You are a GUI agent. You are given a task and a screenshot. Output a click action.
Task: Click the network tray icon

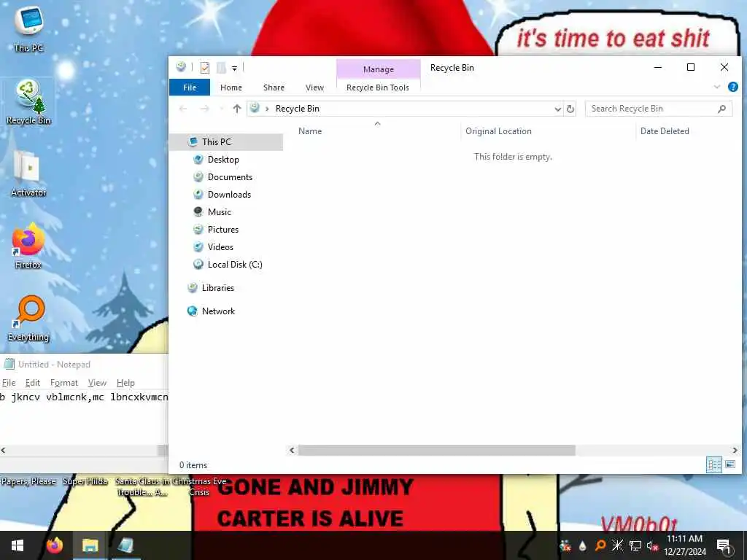[x=635, y=545]
